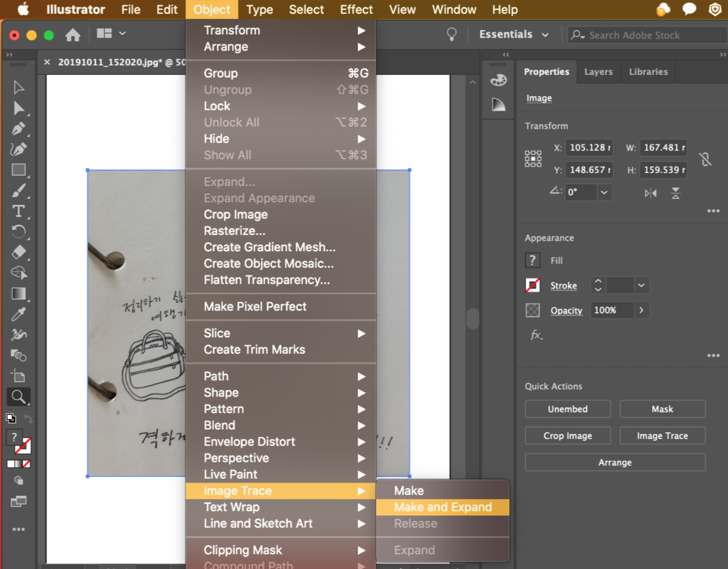728x569 pixels.
Task: Switch to the Libraries tab
Action: [x=648, y=72]
